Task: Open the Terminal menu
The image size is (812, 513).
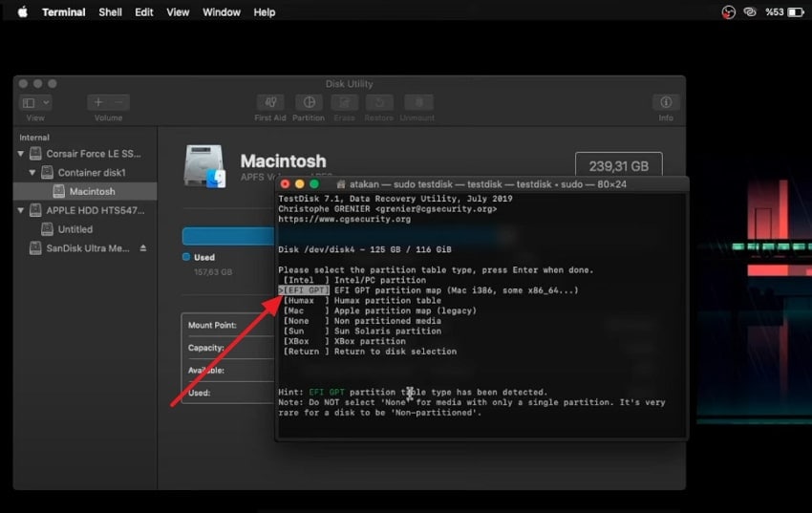Action: tap(64, 11)
